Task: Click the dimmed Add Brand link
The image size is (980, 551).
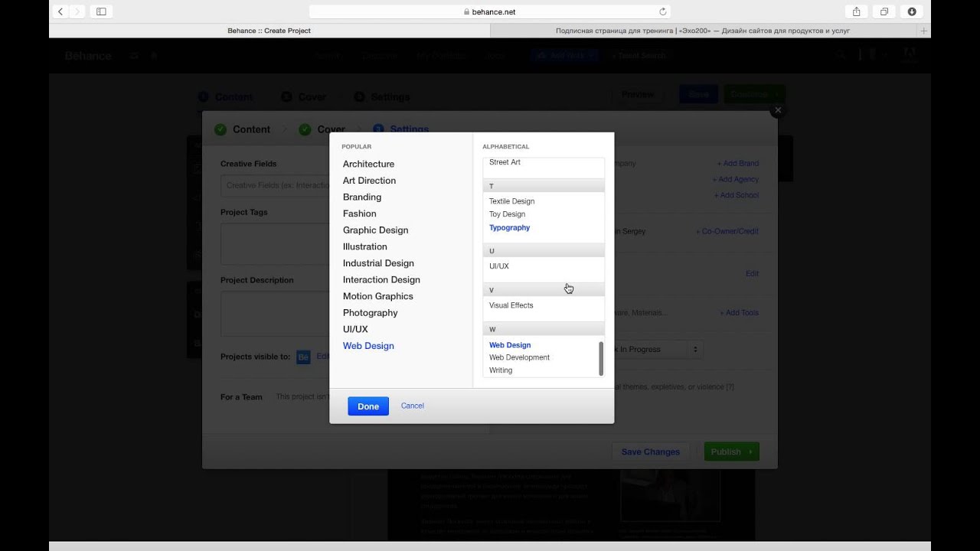Action: (x=738, y=163)
